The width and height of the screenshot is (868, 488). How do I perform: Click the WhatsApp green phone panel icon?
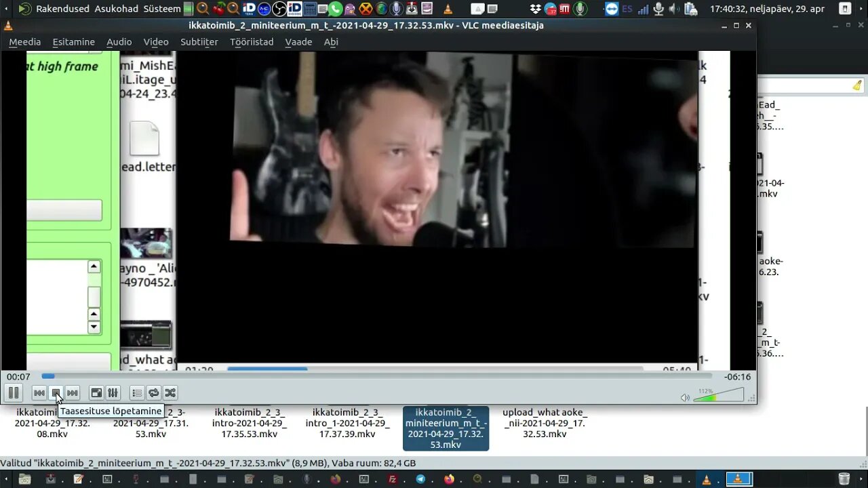tap(335, 9)
